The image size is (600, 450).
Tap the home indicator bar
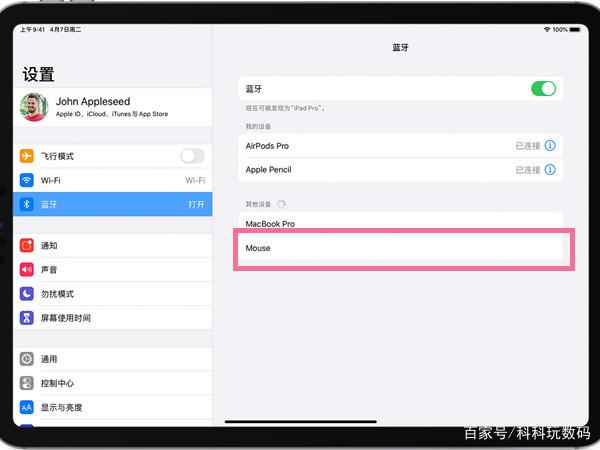301,422
